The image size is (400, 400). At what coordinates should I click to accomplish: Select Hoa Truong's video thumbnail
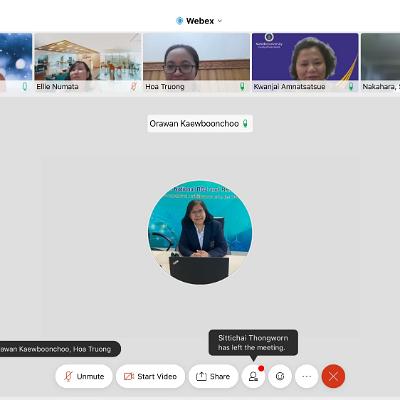click(196, 62)
